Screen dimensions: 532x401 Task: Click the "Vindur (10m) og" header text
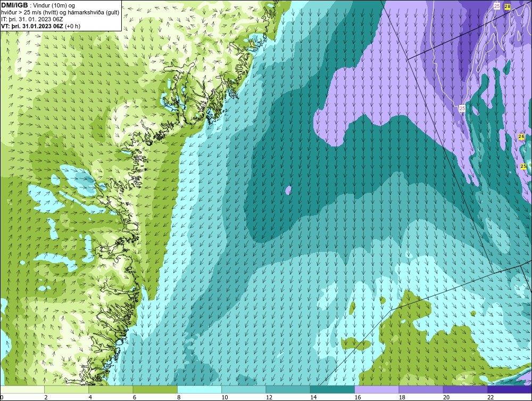pos(55,5)
